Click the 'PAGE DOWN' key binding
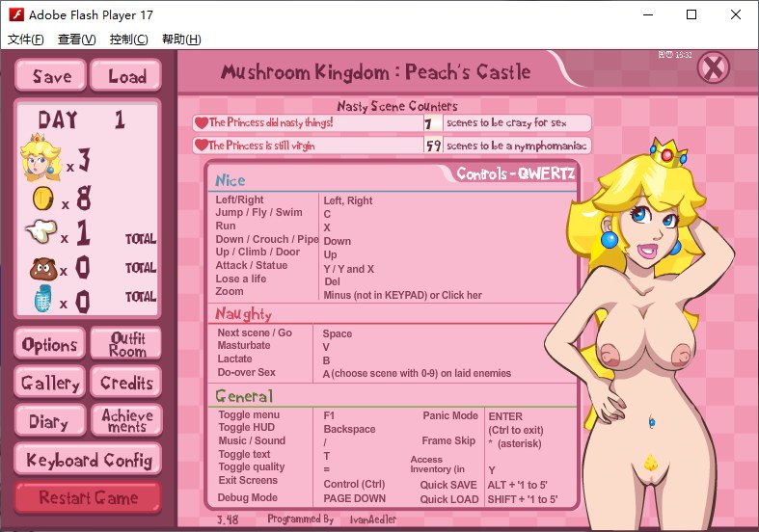The height and width of the screenshot is (532, 759). pos(354,498)
